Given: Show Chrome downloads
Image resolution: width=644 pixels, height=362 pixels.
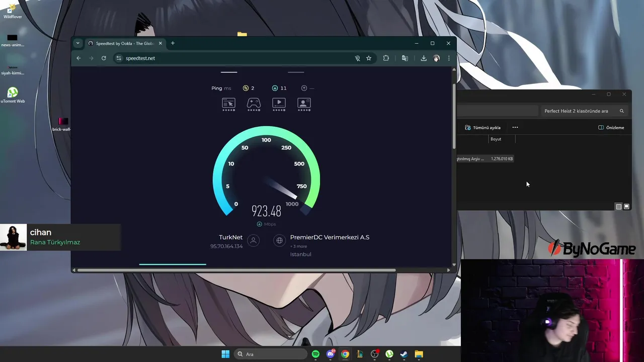Looking at the screenshot, I should coord(424,58).
